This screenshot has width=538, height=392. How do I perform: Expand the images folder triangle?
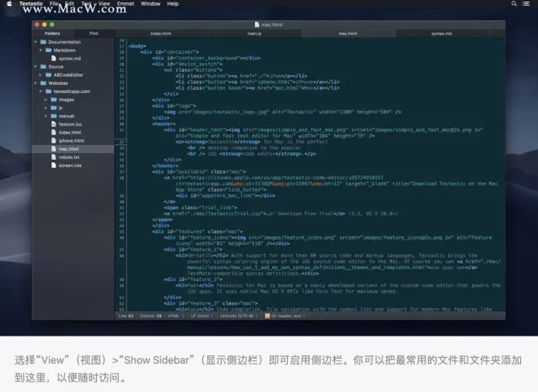46,99
